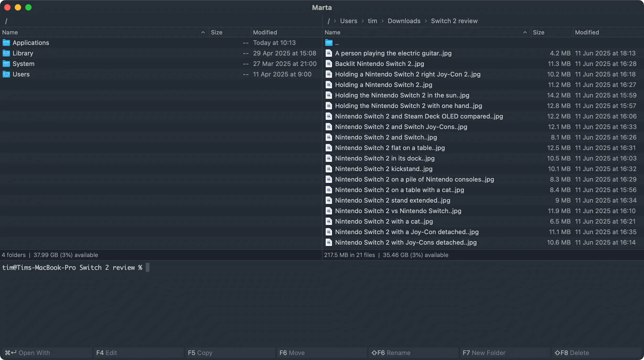Sort left pane by Modified column
Viewport: 644px width, 360px height.
265,32
